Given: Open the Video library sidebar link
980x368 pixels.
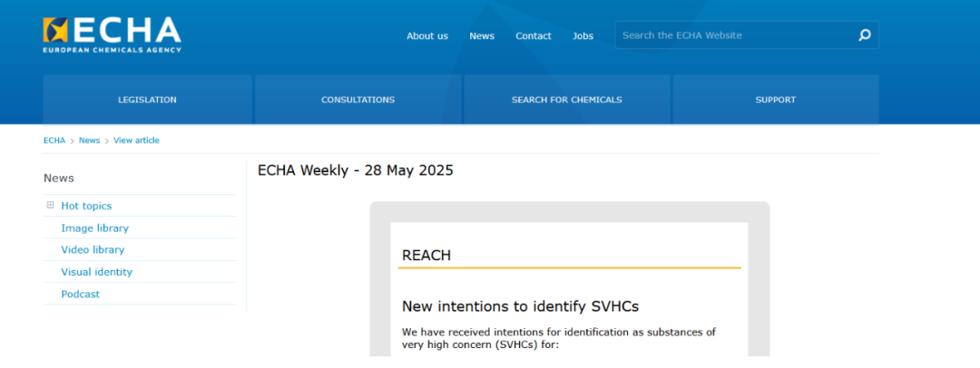Looking at the screenshot, I should [93, 250].
